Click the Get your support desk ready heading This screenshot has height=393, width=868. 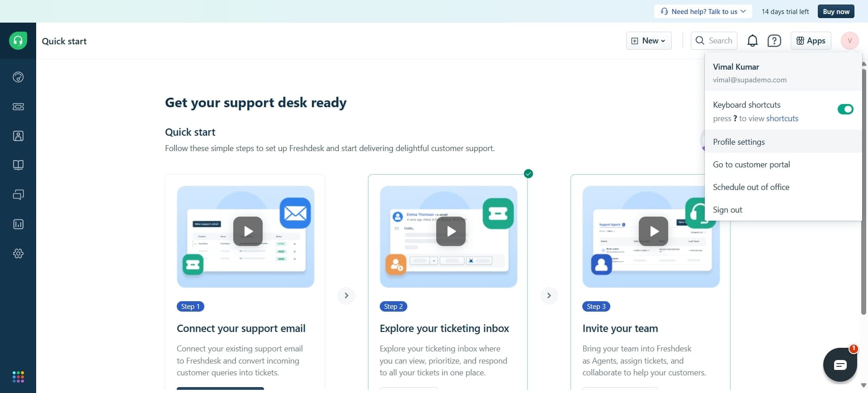pyautogui.click(x=256, y=103)
